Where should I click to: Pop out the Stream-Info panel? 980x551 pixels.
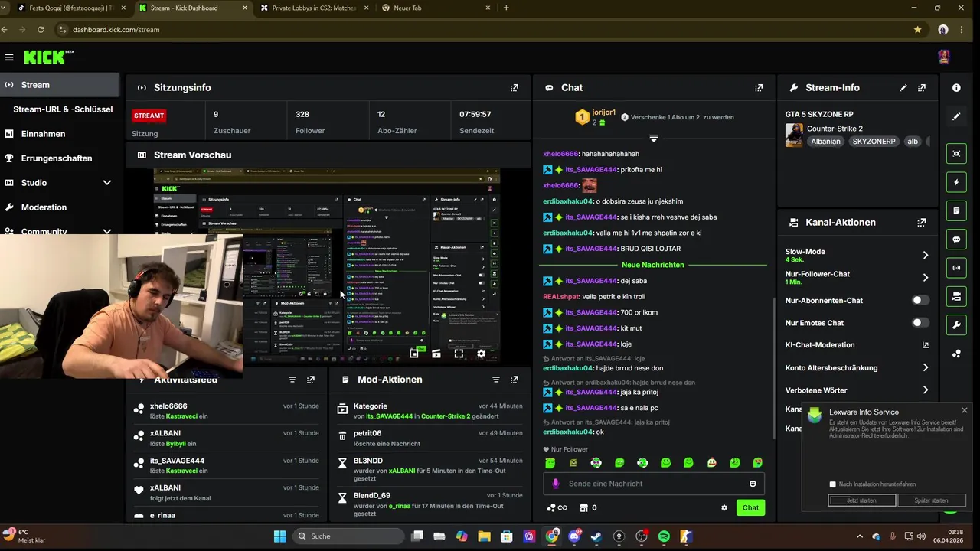922,88
